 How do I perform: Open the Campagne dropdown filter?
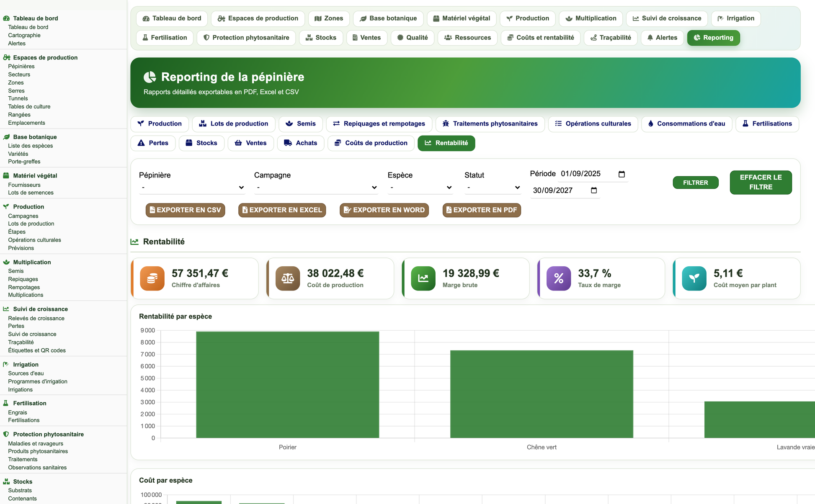(x=316, y=188)
